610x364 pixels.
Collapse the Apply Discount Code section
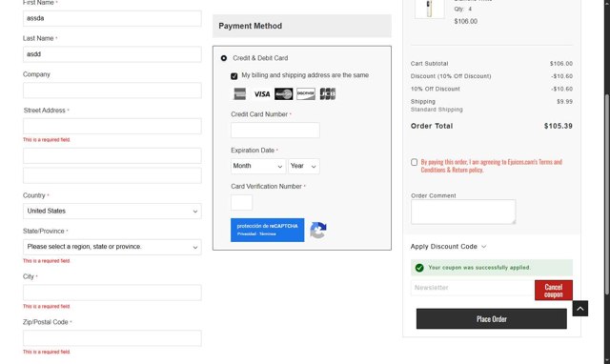point(448,247)
